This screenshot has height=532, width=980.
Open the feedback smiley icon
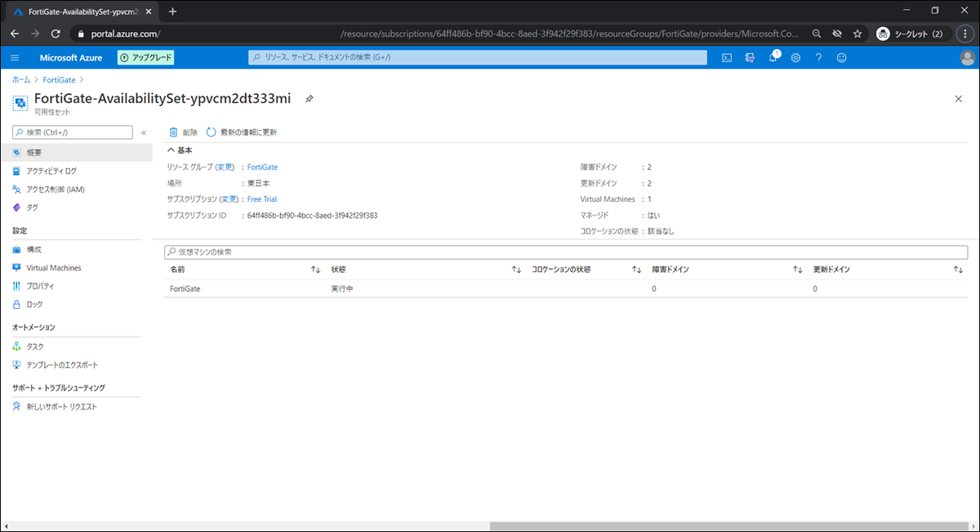tap(841, 57)
